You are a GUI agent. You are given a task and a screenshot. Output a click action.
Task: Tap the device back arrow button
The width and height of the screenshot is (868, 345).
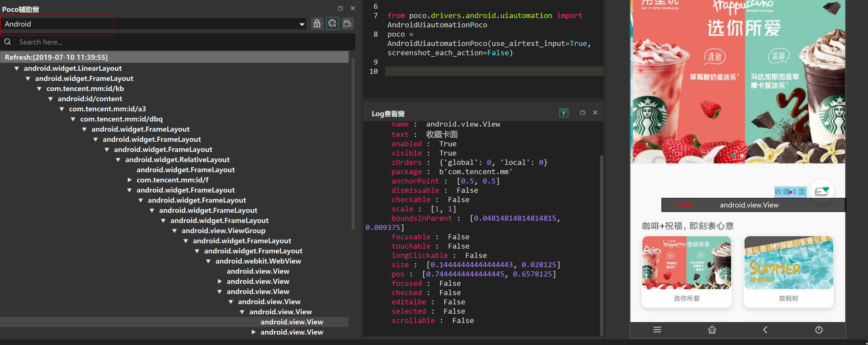(765, 329)
